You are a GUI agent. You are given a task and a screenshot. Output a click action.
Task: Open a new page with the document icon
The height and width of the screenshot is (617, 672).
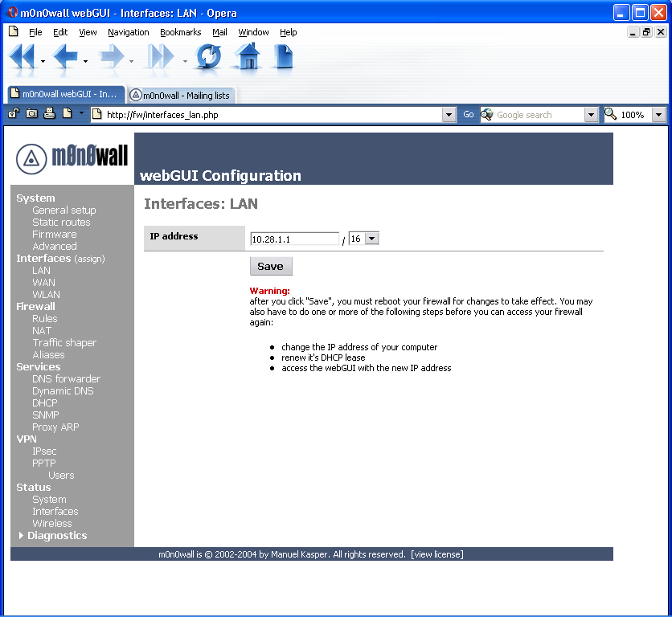coord(284,57)
